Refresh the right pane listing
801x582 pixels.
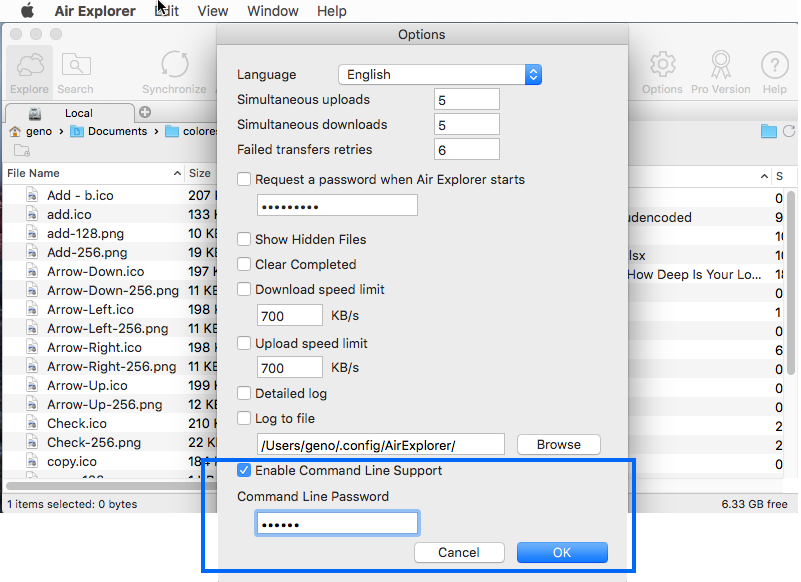pos(789,131)
